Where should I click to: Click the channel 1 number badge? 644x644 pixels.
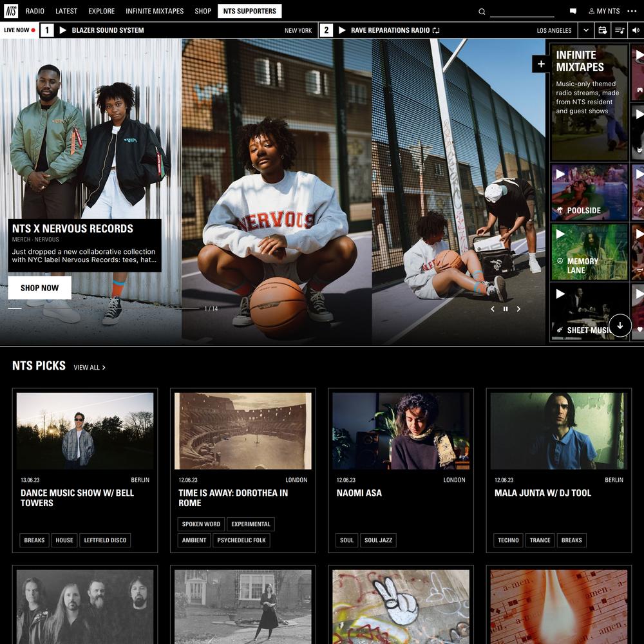click(x=47, y=30)
